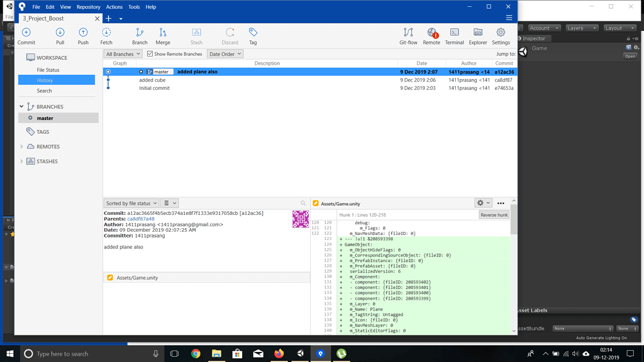Screen dimensions: 644x362
Task: Open the Branch tool
Action: pyautogui.click(x=140, y=36)
